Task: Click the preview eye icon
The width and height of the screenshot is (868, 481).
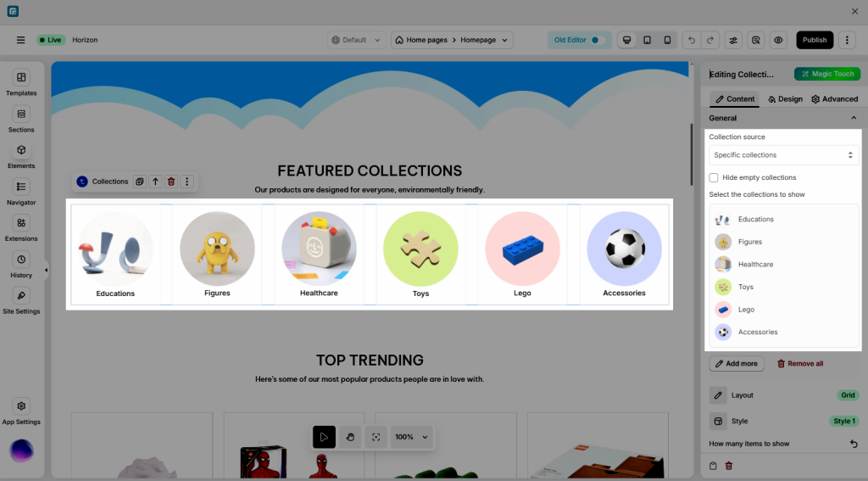Action: (778, 40)
